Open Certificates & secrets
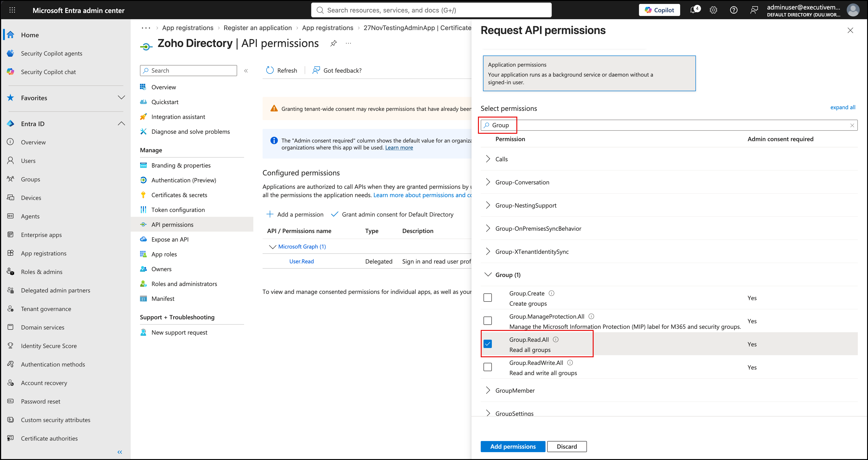This screenshot has width=868, height=460. [179, 195]
